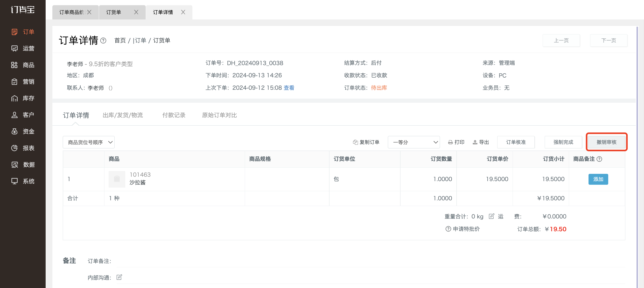Open the 运营 sidebar section
The image size is (644, 288).
click(x=23, y=49)
